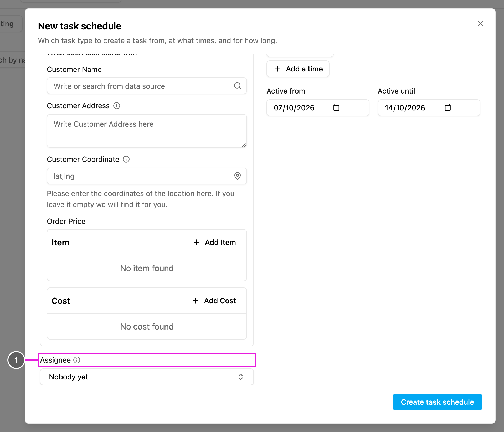504x432 pixels.
Task: Click the 'Order Price' label
Action: click(x=66, y=221)
